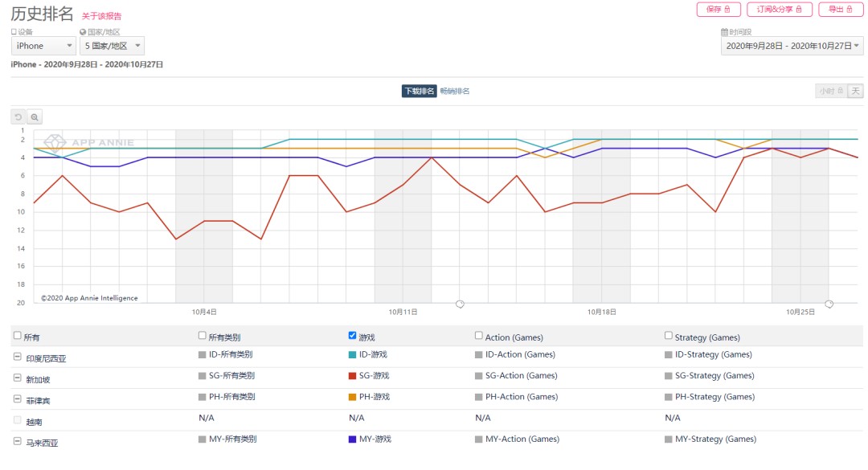
Task: Click the gray ID-所有类别 series icon
Action: [203, 354]
